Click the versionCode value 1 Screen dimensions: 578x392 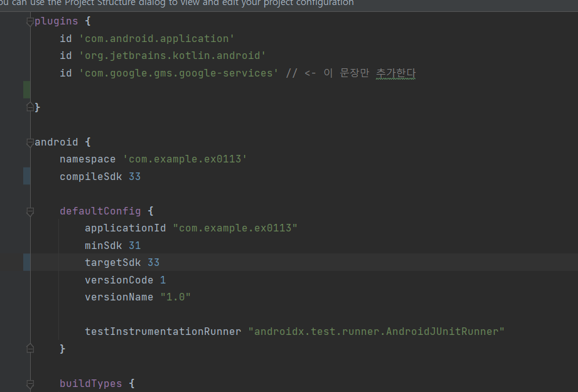pyautogui.click(x=163, y=280)
